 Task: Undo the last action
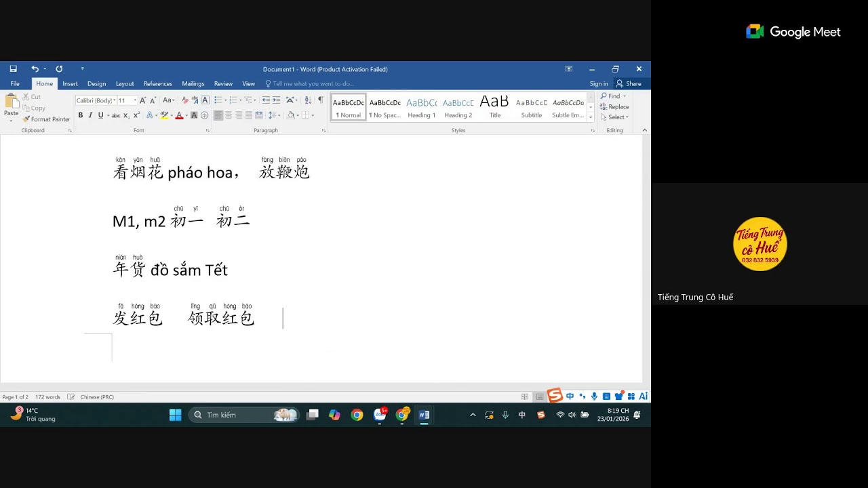(x=35, y=68)
